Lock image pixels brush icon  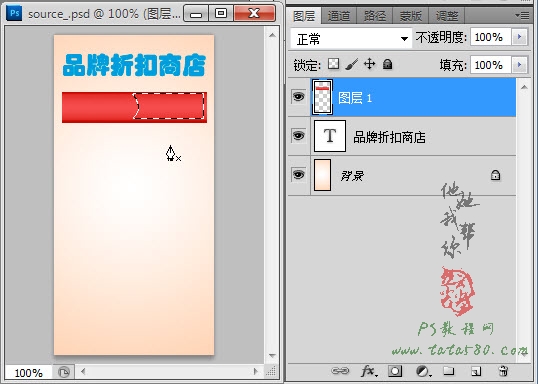click(351, 64)
